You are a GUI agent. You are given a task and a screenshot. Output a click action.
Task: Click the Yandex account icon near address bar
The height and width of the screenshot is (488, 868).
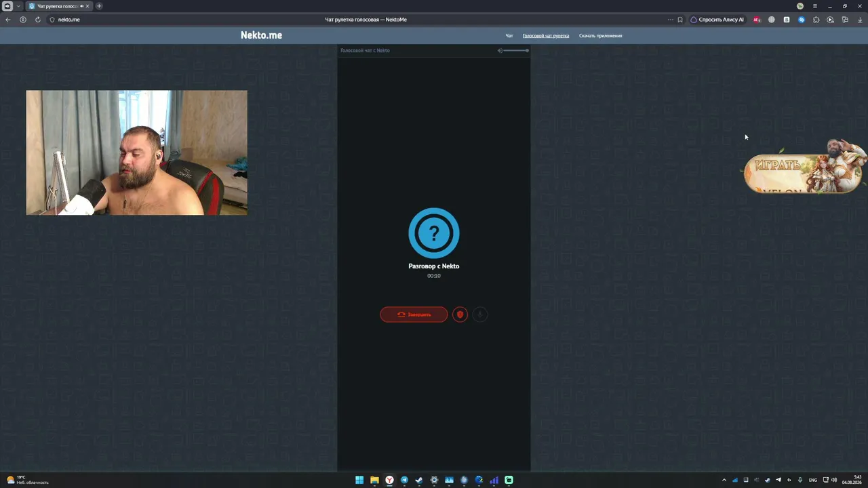pos(23,20)
